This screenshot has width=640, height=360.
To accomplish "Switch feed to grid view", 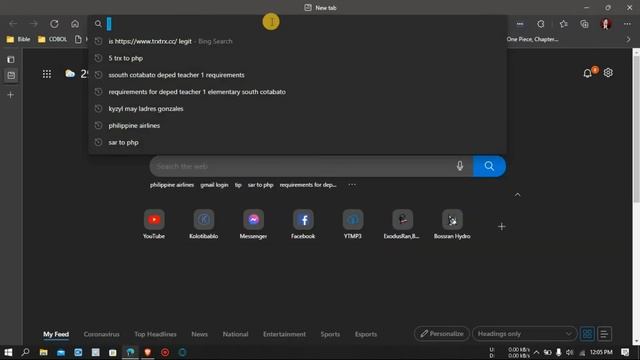I will coord(587,334).
